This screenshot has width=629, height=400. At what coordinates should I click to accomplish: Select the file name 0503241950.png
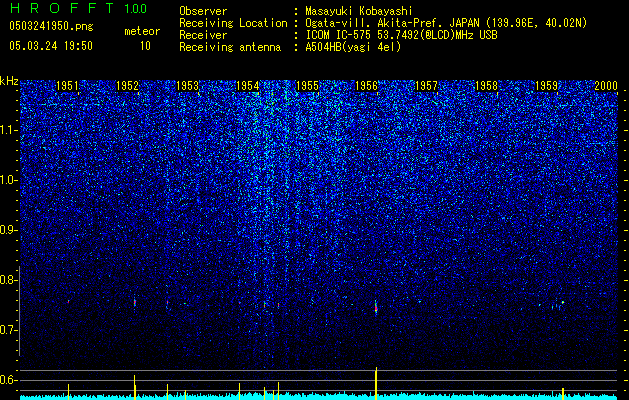coord(51,26)
